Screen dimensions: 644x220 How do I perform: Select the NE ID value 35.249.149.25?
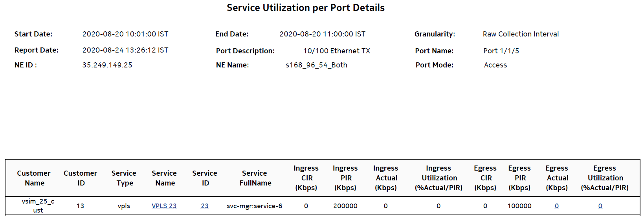107,65
